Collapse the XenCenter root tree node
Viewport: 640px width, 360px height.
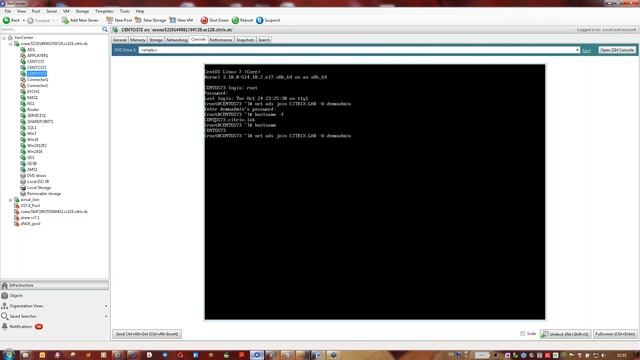(4, 38)
